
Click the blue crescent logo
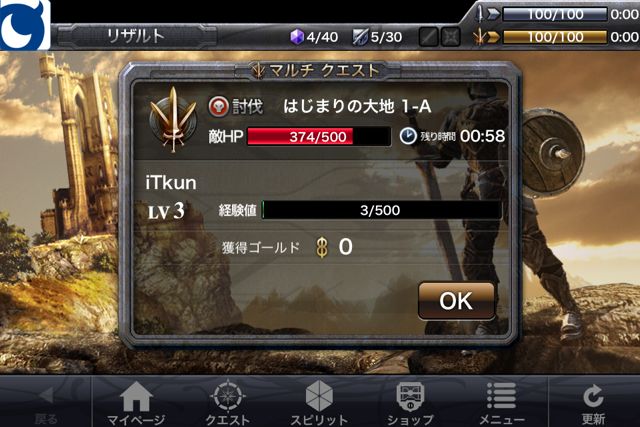point(24,24)
